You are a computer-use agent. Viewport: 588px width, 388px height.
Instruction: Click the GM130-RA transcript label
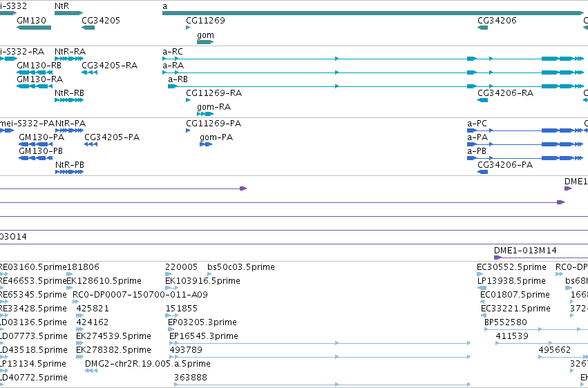(40, 79)
